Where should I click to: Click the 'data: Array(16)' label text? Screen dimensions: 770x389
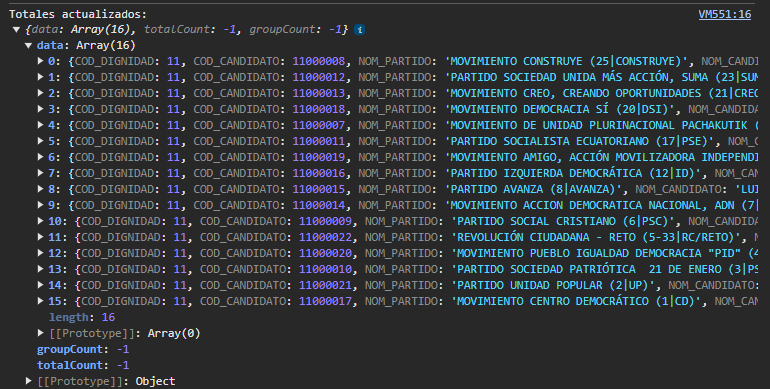[86, 46]
